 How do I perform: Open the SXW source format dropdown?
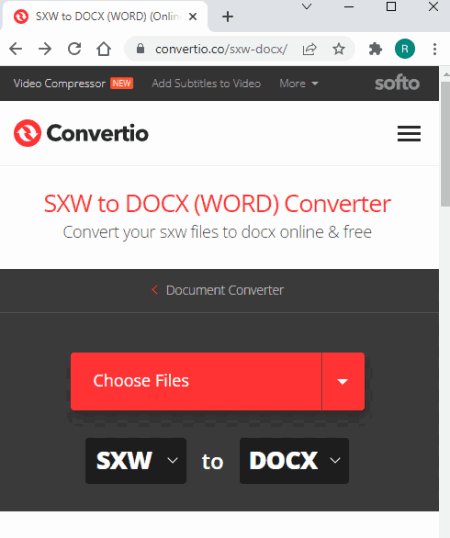pos(136,461)
